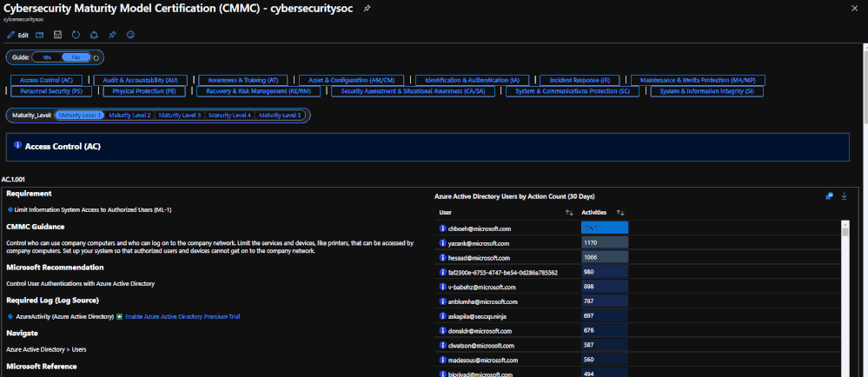Open the Physical Protection (PE) tab
Image resolution: width=868 pixels, height=377 pixels.
pos(144,91)
